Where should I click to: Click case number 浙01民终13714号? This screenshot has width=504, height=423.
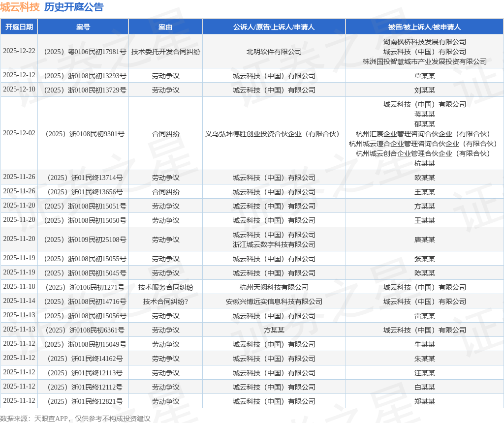point(85,178)
